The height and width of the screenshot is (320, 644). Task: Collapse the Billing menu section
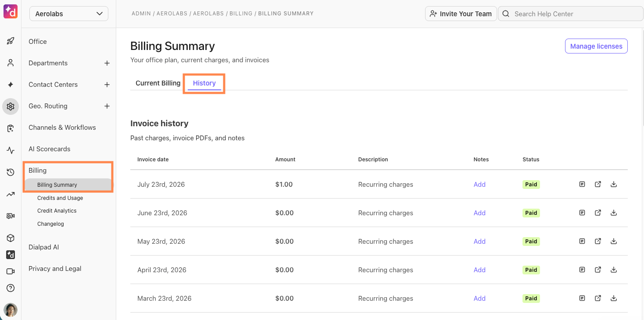click(38, 170)
